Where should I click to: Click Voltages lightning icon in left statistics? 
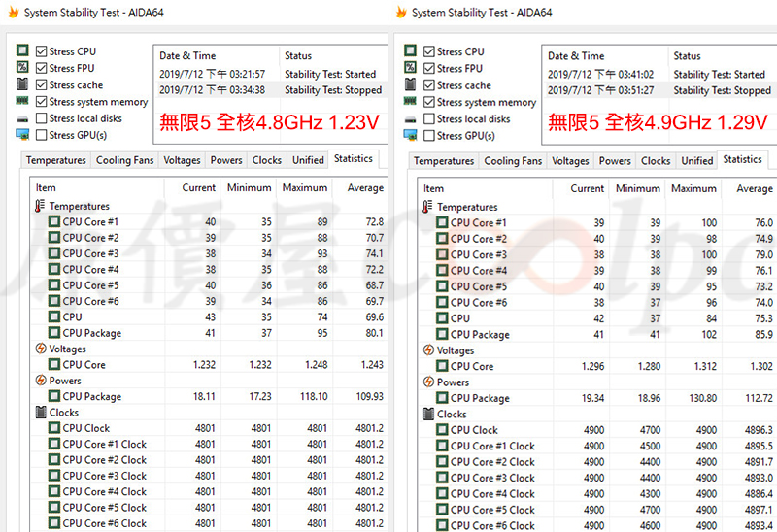(41, 349)
